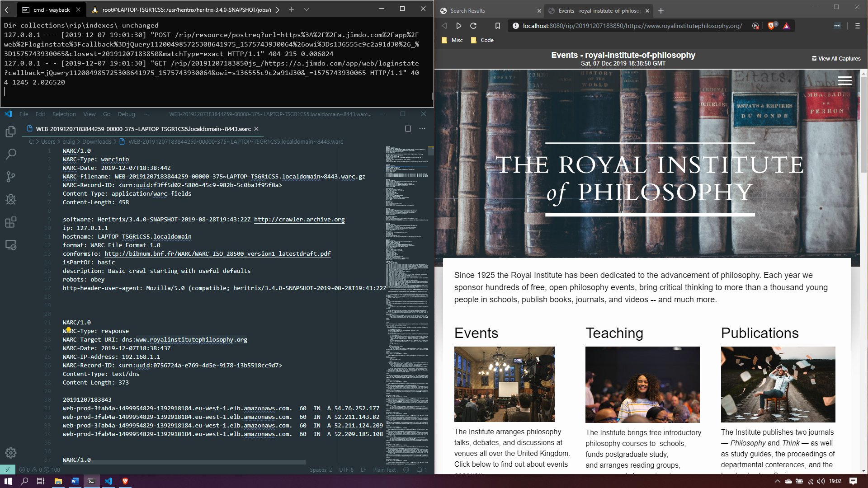868x488 pixels.
Task: Open VS Code File menu
Action: pyautogui.click(x=24, y=114)
